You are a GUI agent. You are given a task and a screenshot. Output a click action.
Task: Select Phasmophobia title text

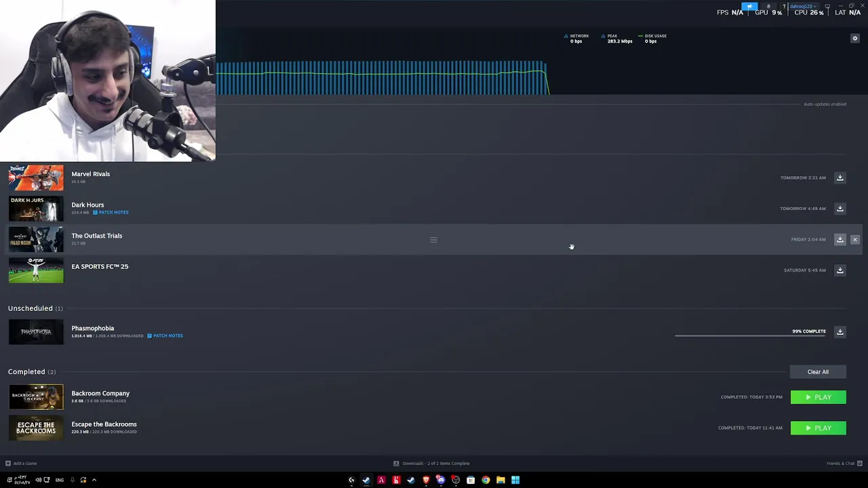(93, 328)
